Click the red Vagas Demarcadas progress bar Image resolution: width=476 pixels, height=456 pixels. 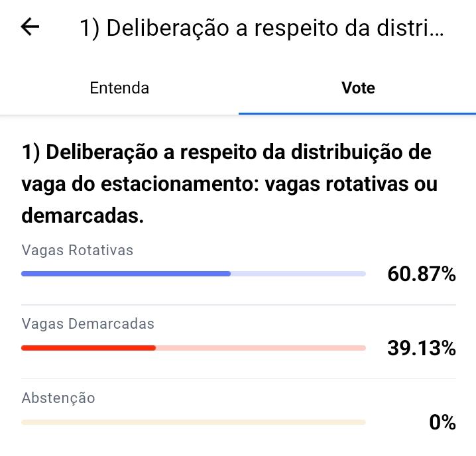pos(194,348)
